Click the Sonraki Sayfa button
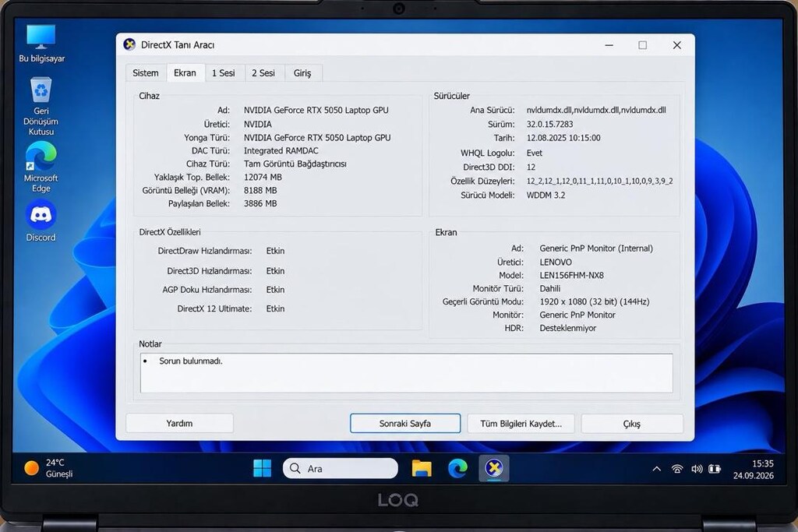 [405, 423]
